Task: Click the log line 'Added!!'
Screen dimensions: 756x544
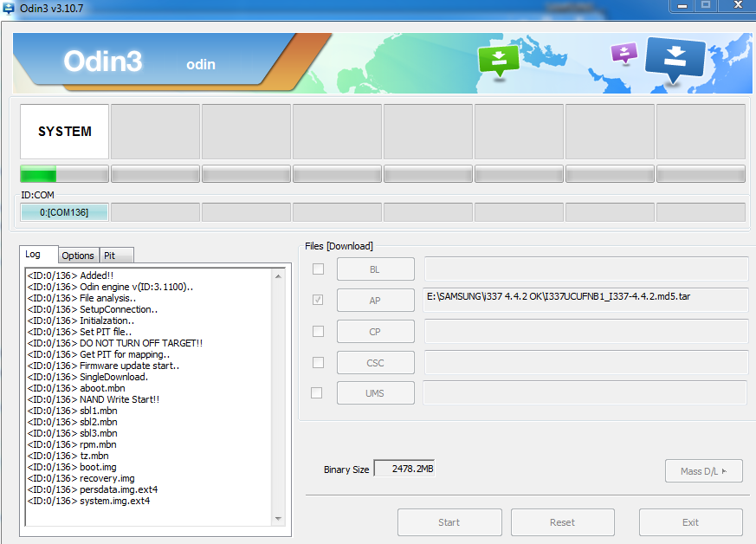Action: 71,275
